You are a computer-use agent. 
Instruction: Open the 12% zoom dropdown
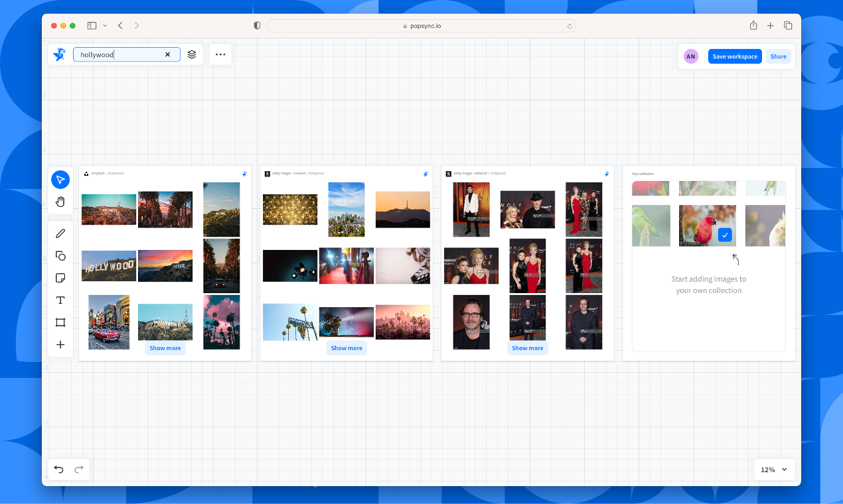[x=774, y=470]
